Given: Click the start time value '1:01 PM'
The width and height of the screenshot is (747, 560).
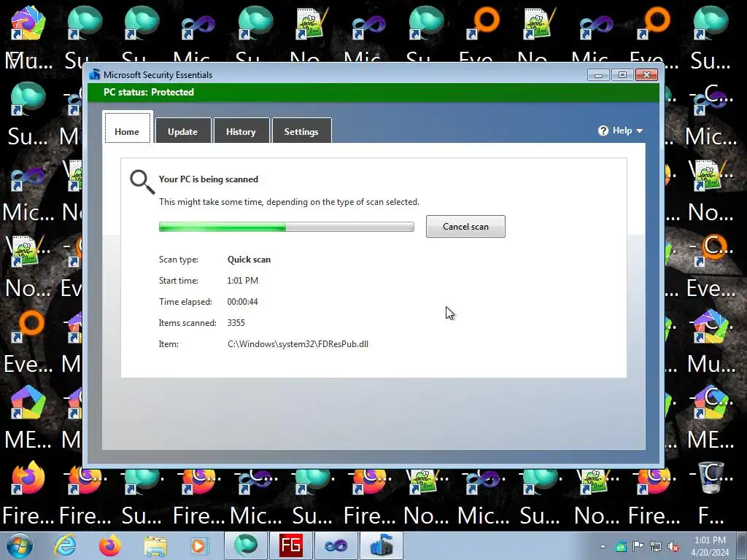Looking at the screenshot, I should pos(242,281).
